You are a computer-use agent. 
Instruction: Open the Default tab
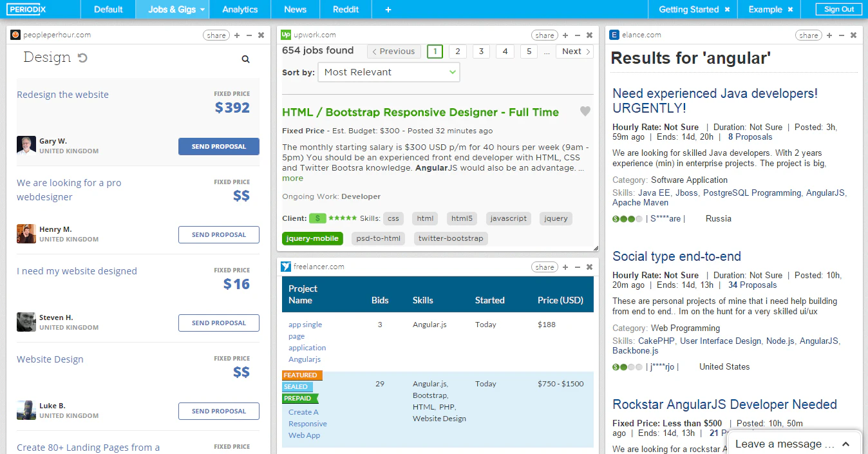point(108,9)
